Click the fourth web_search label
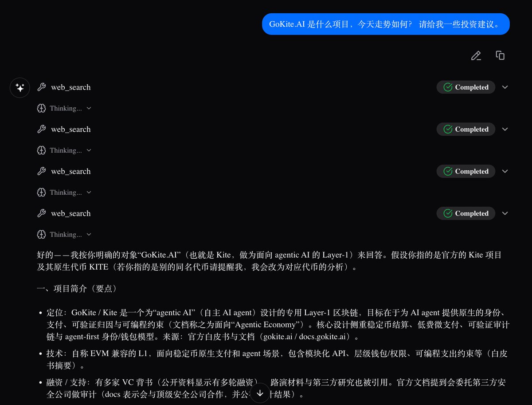Viewport: 532px width, 405px height. coord(71,213)
